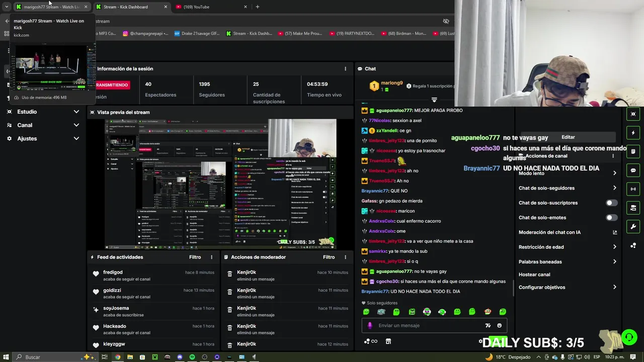Screen dimensions: 644x362
Task: Open the Chrome tab list dropdown arrow
Action: pos(7,7)
